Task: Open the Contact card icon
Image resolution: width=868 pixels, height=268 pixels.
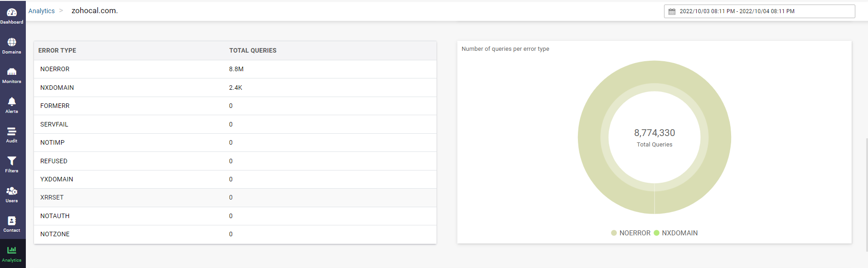Action: [12, 221]
